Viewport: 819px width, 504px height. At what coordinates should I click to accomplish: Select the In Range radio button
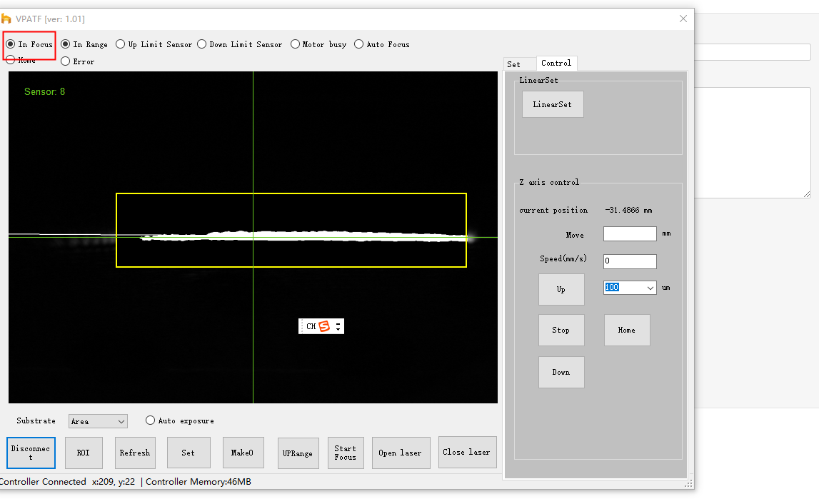65,44
